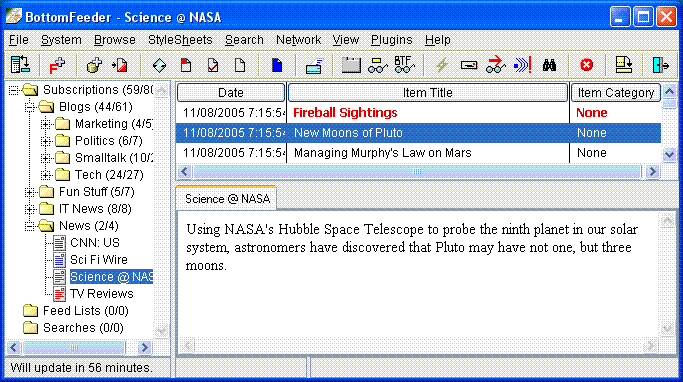Click the red F plus add-feed icon
This screenshot has height=382, width=683.
pyautogui.click(x=57, y=65)
